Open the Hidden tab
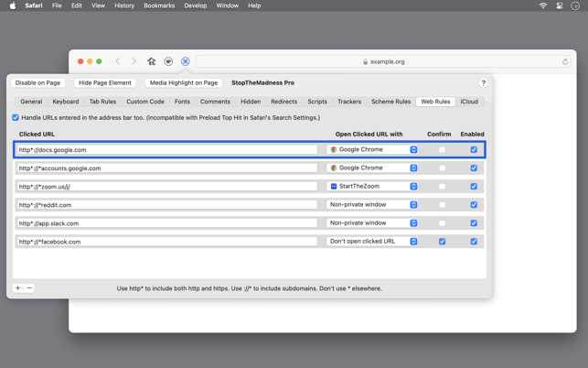The width and height of the screenshot is (588, 368). [x=251, y=102]
